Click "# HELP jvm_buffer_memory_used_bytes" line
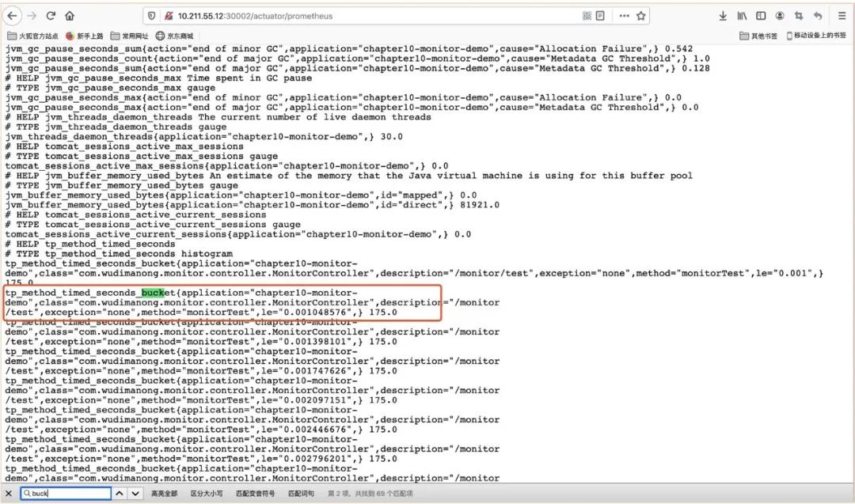The image size is (855, 504). (x=349, y=176)
